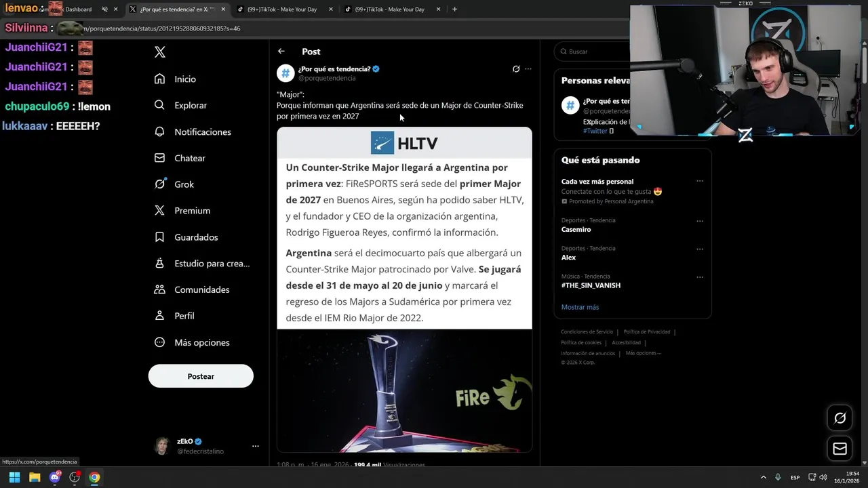
Task: Open Comunidades in the sidebar
Action: pyautogui.click(x=192, y=289)
